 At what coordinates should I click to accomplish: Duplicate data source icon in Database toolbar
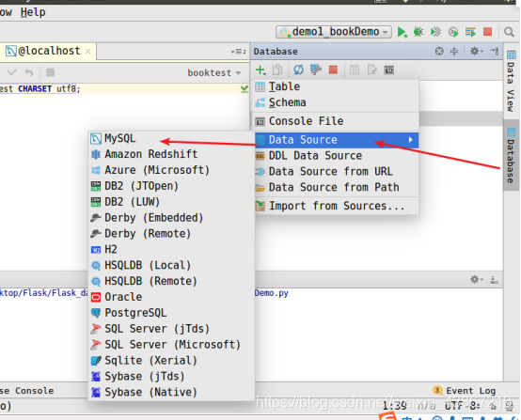[277, 70]
